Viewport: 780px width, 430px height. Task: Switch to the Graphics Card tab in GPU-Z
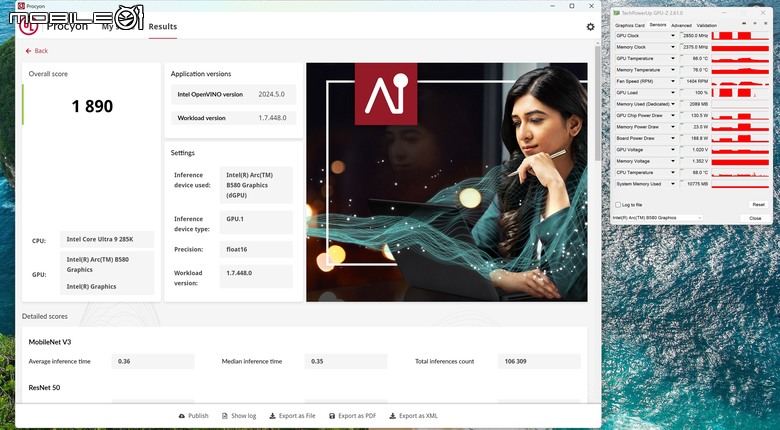[x=630, y=25]
